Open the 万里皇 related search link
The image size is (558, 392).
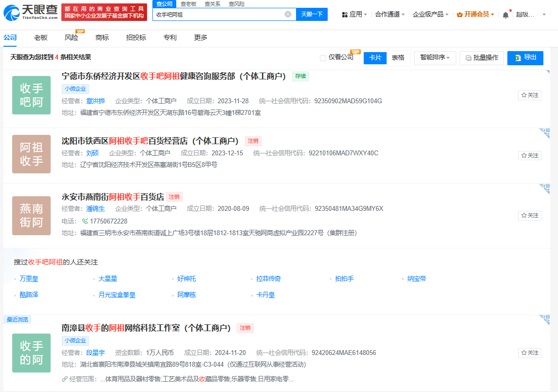coord(29,279)
